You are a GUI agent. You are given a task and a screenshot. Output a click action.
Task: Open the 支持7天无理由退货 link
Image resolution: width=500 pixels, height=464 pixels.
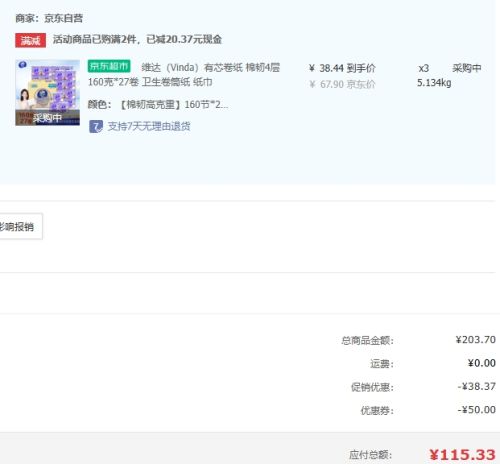(149, 126)
